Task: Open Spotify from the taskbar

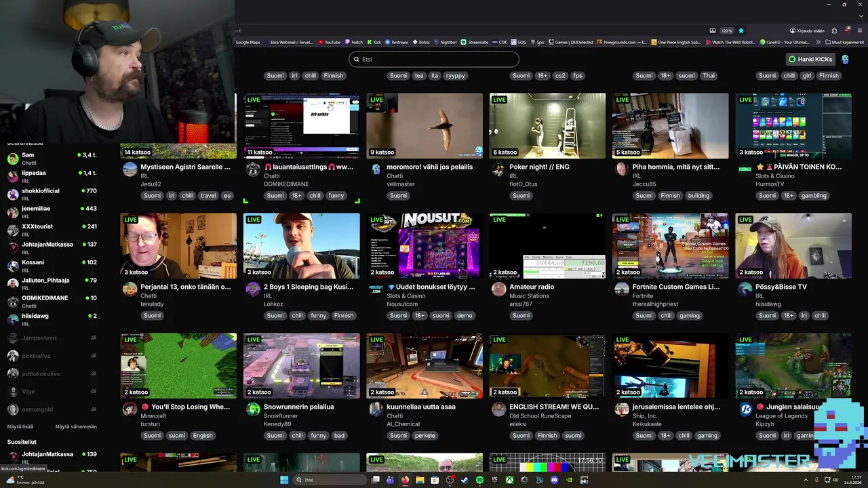Action: [x=479, y=480]
